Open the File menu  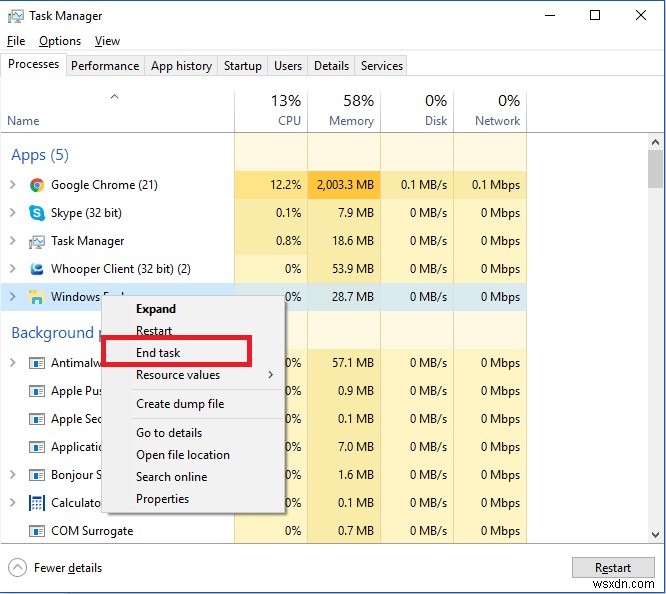[x=16, y=41]
